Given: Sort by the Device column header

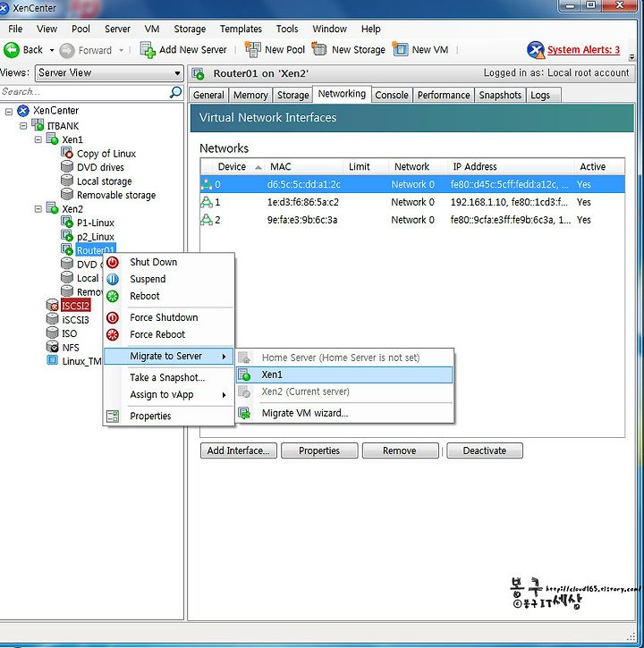Looking at the screenshot, I should (232, 166).
